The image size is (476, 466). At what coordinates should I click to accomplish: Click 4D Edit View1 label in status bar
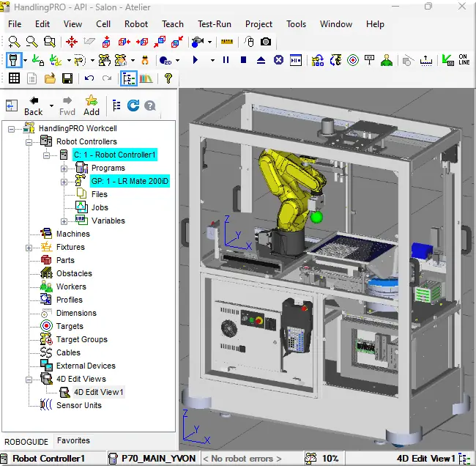[x=426, y=458]
